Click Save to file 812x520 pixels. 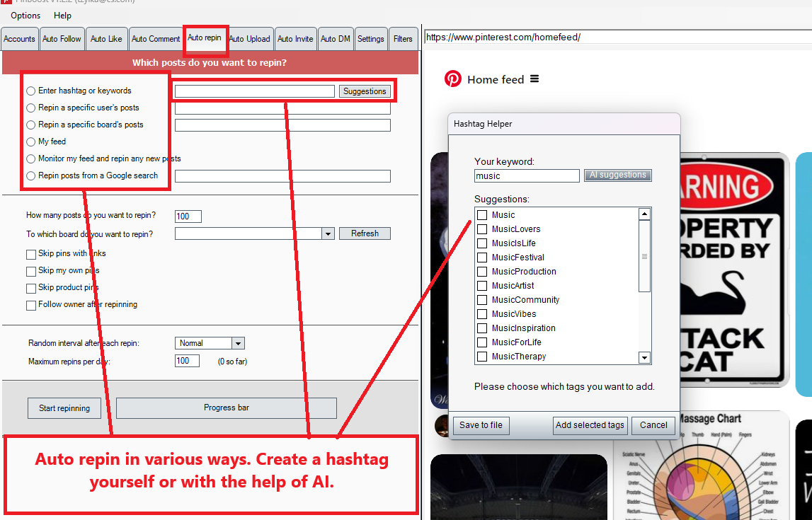481,424
